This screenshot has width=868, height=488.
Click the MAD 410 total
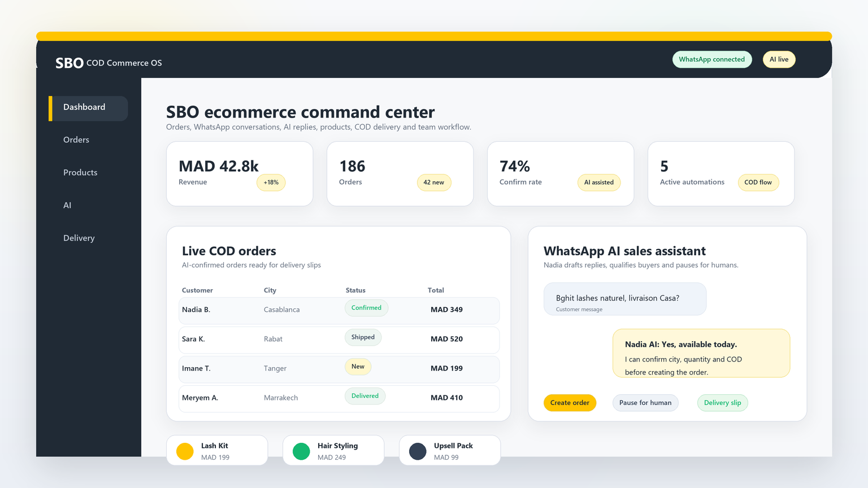446,398
